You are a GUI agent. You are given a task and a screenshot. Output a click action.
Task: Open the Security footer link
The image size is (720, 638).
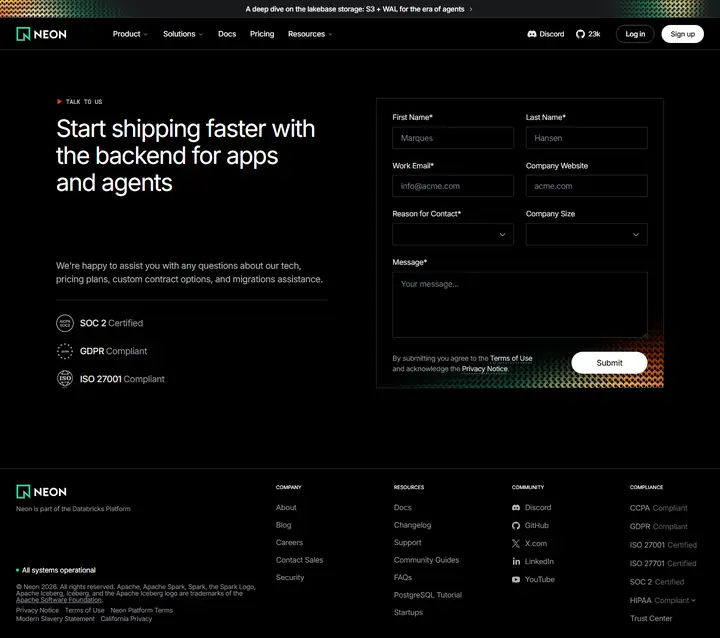coord(290,577)
